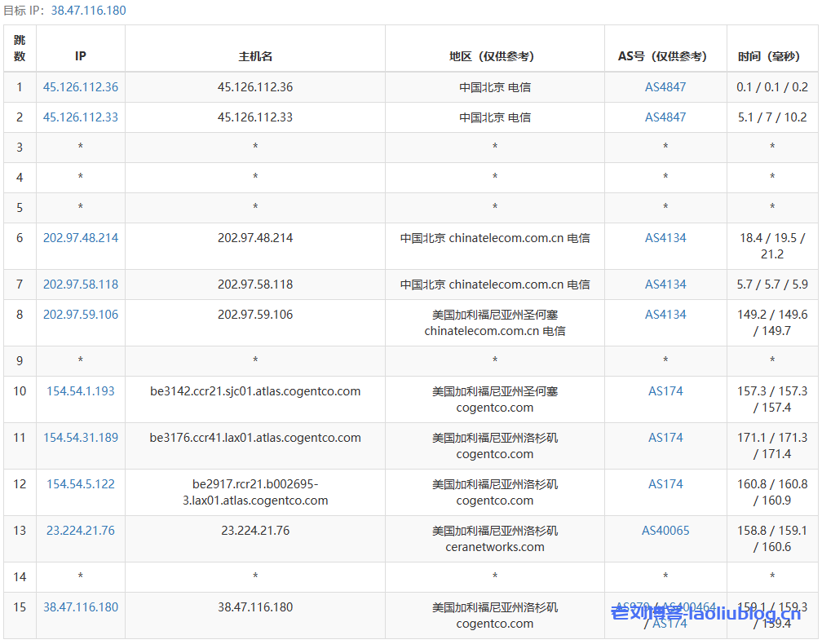Screen dimensions: 822x644
Task: Open IP link 23.224.21.76
Action: [81, 531]
